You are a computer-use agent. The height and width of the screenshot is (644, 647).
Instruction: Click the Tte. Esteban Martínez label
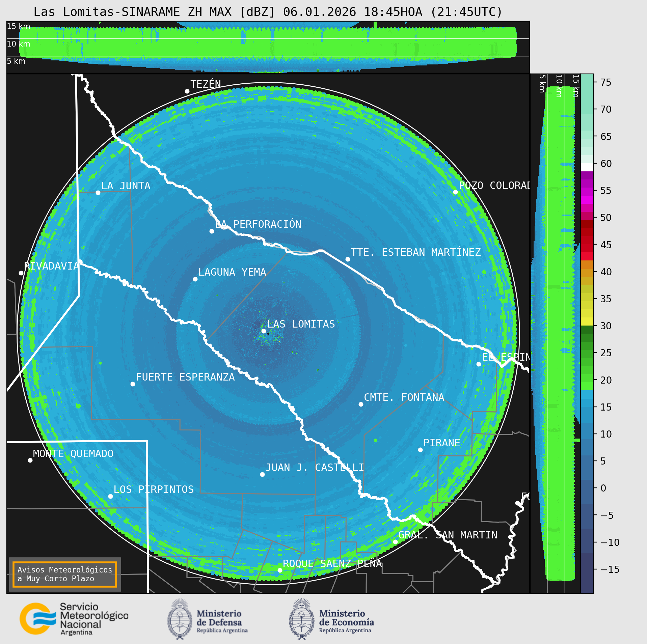pyautogui.click(x=415, y=252)
